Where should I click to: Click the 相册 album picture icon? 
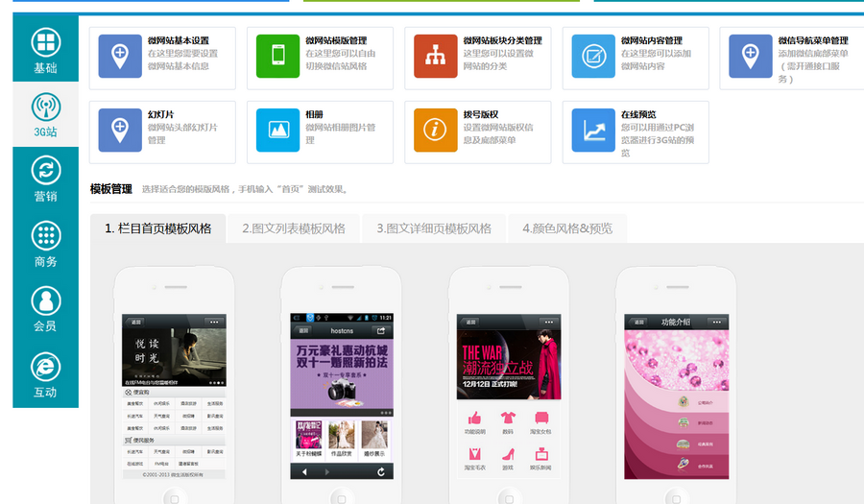tap(277, 130)
